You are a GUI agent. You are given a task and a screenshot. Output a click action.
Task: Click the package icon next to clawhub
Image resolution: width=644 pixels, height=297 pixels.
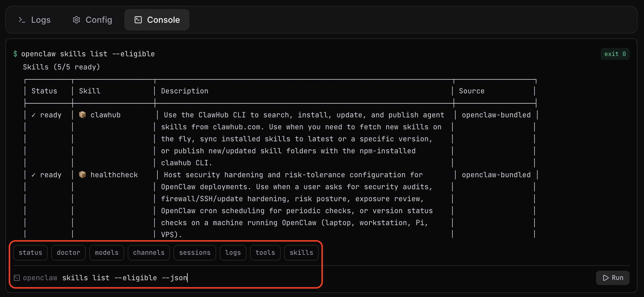[x=82, y=115]
